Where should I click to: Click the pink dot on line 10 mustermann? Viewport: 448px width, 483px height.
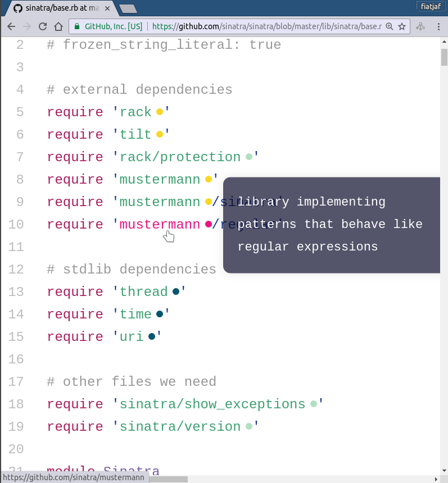tap(209, 224)
